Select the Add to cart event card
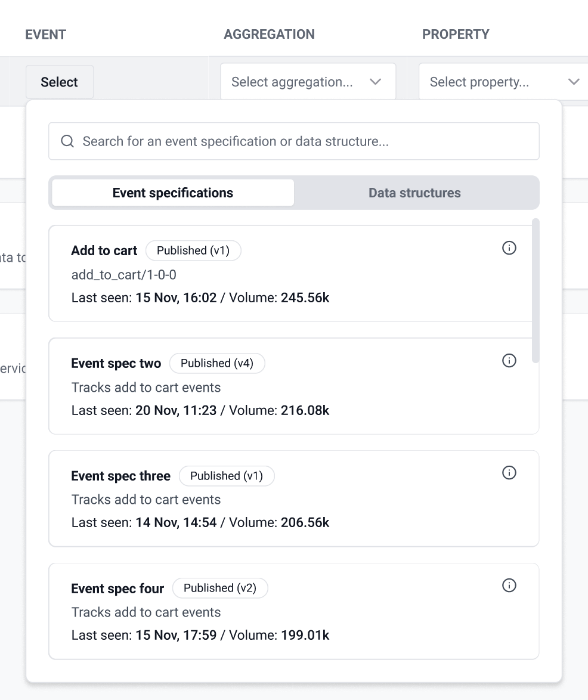This screenshot has height=700, width=588. pyautogui.click(x=268, y=273)
